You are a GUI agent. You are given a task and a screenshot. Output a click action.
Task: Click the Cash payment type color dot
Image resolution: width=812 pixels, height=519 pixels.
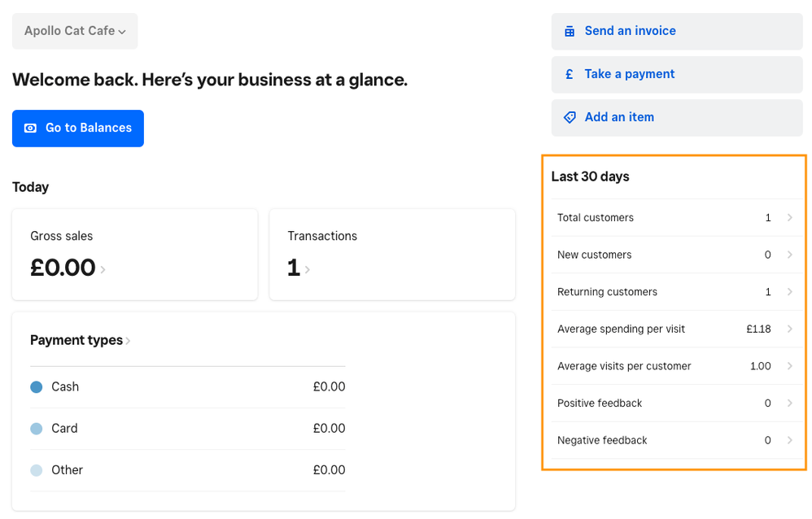pyautogui.click(x=36, y=387)
